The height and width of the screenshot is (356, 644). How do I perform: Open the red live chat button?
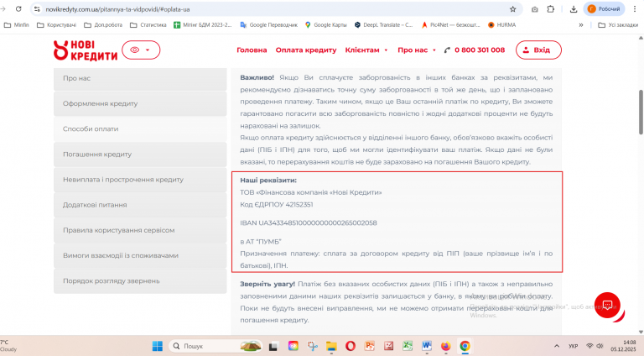coord(607,305)
